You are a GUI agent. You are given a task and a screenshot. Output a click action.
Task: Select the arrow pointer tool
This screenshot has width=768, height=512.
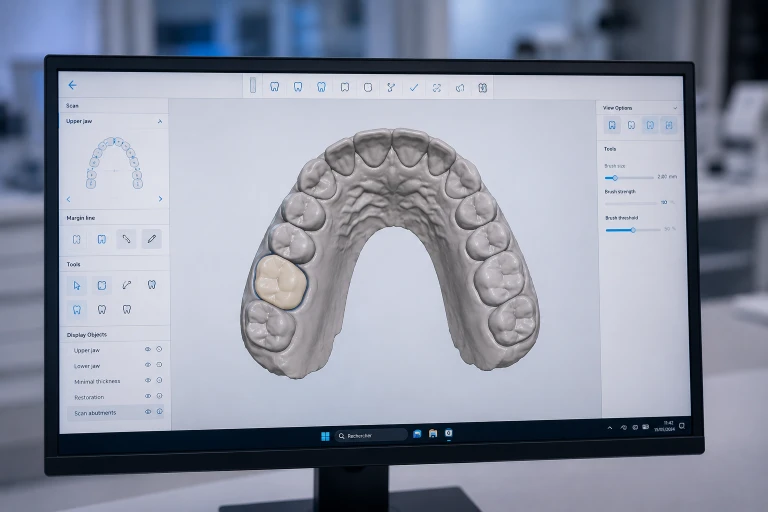[76, 285]
